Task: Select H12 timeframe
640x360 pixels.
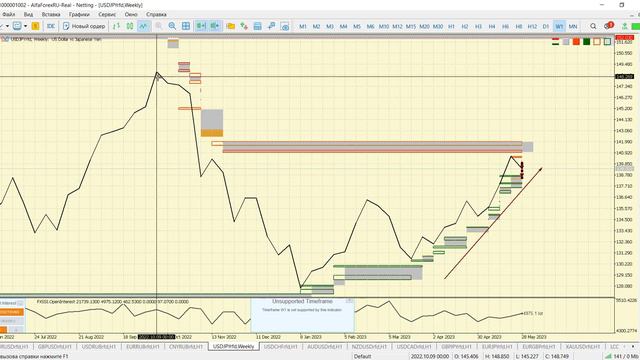Action: [532, 26]
